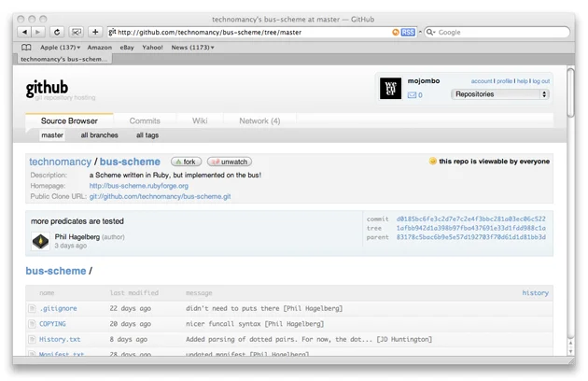Click the site favicon in the address bar
The width and height of the screenshot is (588, 381).
tap(112, 33)
